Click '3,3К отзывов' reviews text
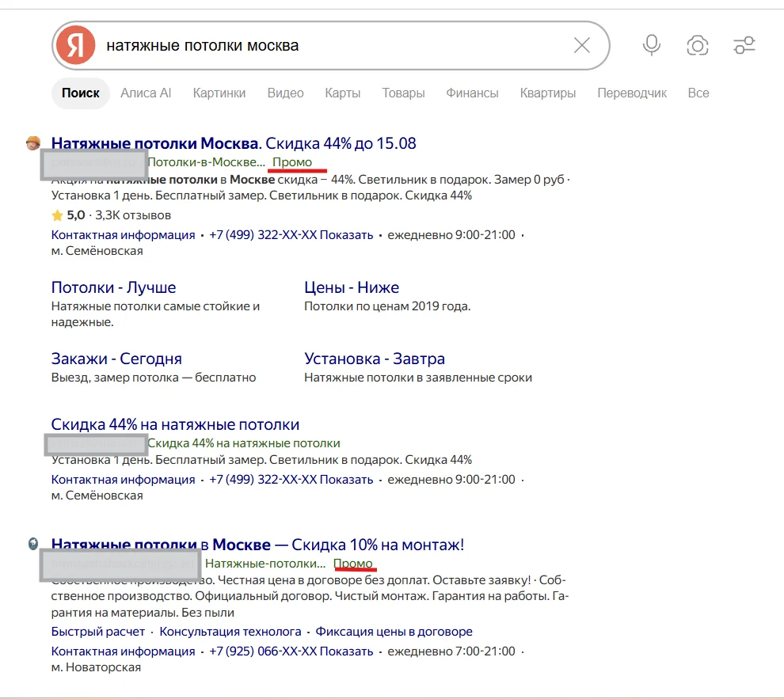This screenshot has width=784, height=699. pyautogui.click(x=133, y=215)
